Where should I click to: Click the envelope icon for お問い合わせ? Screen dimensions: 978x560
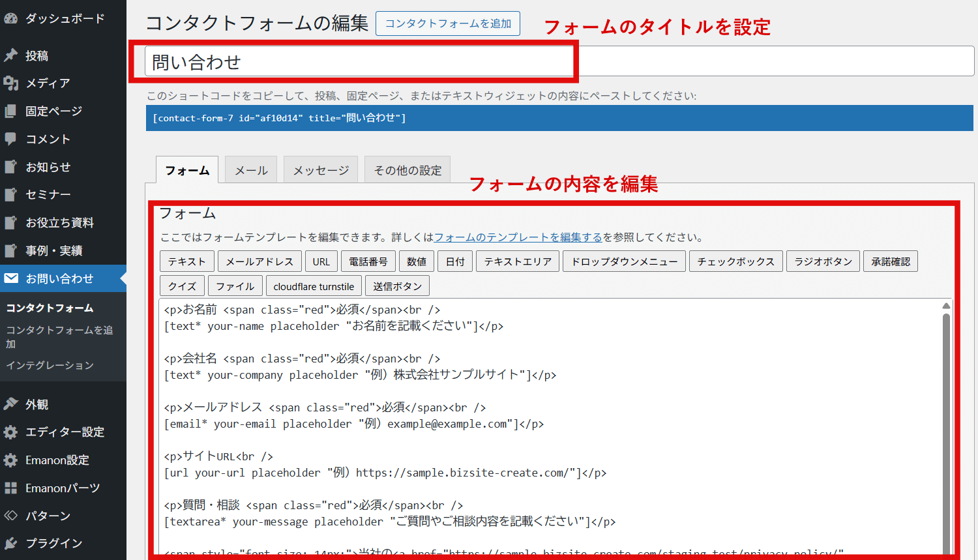11,278
